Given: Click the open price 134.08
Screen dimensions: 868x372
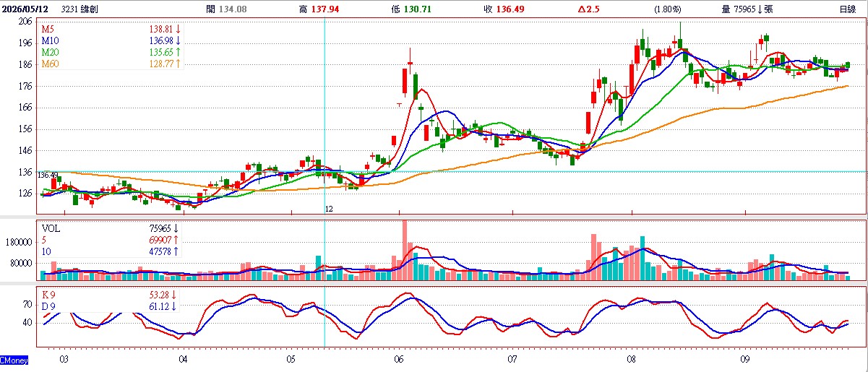Looking at the screenshot, I should [x=231, y=9].
